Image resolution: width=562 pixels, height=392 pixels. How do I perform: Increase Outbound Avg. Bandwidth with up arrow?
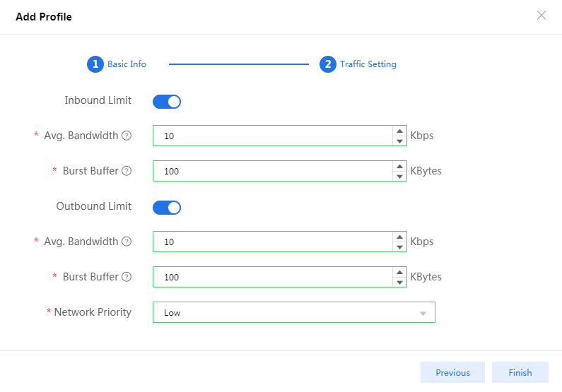click(x=400, y=237)
